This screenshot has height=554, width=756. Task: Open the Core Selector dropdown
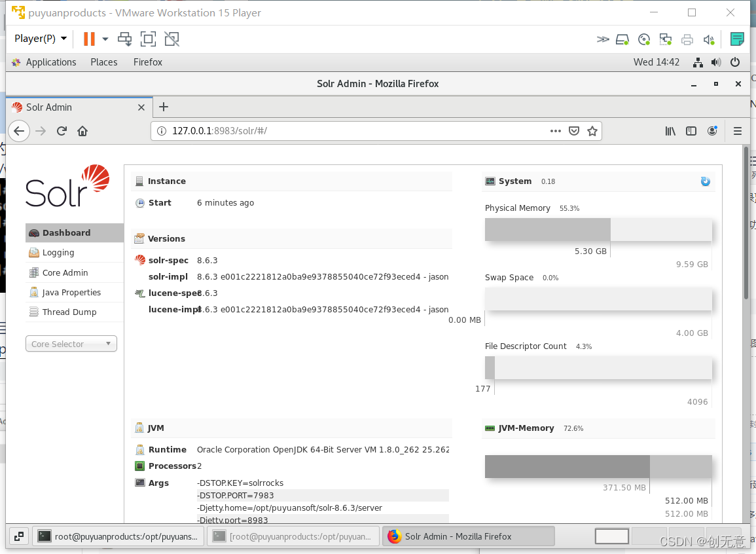pyautogui.click(x=71, y=344)
